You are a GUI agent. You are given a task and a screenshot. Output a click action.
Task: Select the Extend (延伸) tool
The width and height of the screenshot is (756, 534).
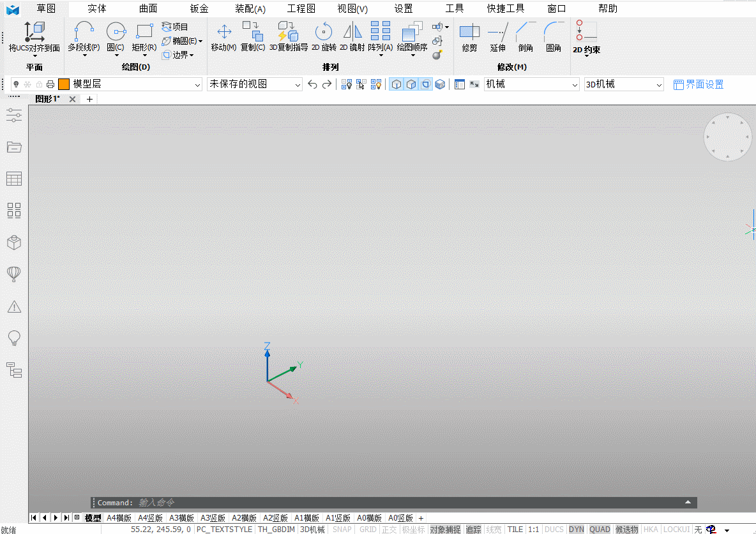[497, 37]
